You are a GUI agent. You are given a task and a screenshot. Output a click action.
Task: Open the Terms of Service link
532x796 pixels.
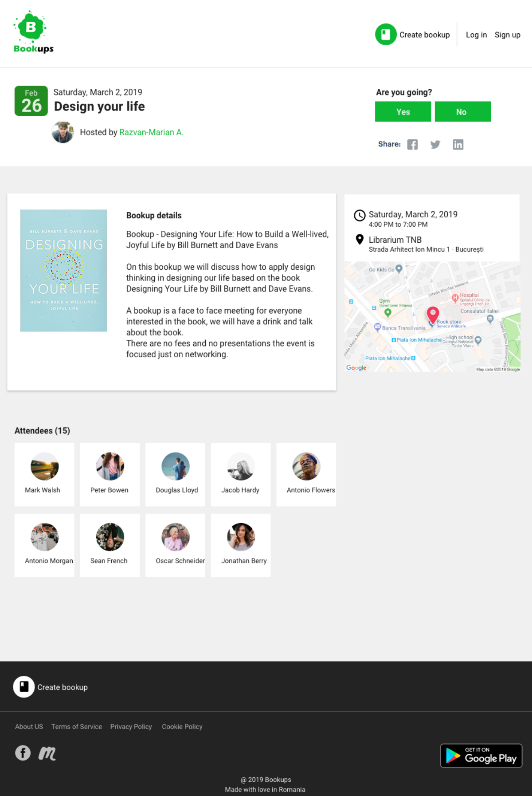coord(77,726)
